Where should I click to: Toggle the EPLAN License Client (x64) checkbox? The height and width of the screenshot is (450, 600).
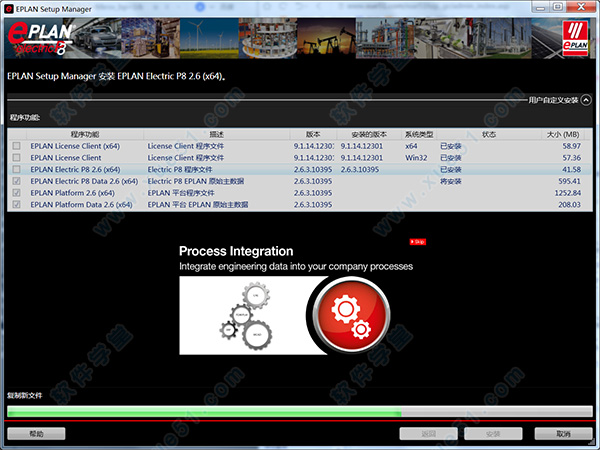[16, 146]
